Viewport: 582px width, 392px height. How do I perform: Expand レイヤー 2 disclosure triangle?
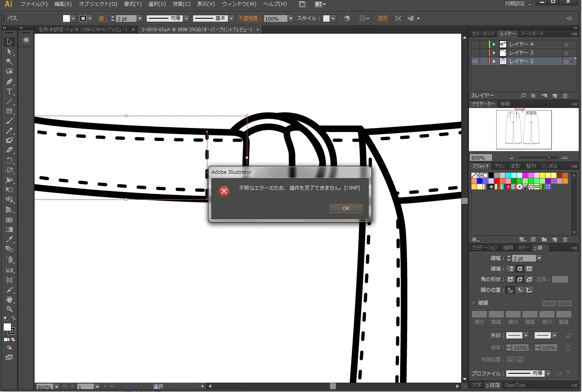tap(494, 61)
